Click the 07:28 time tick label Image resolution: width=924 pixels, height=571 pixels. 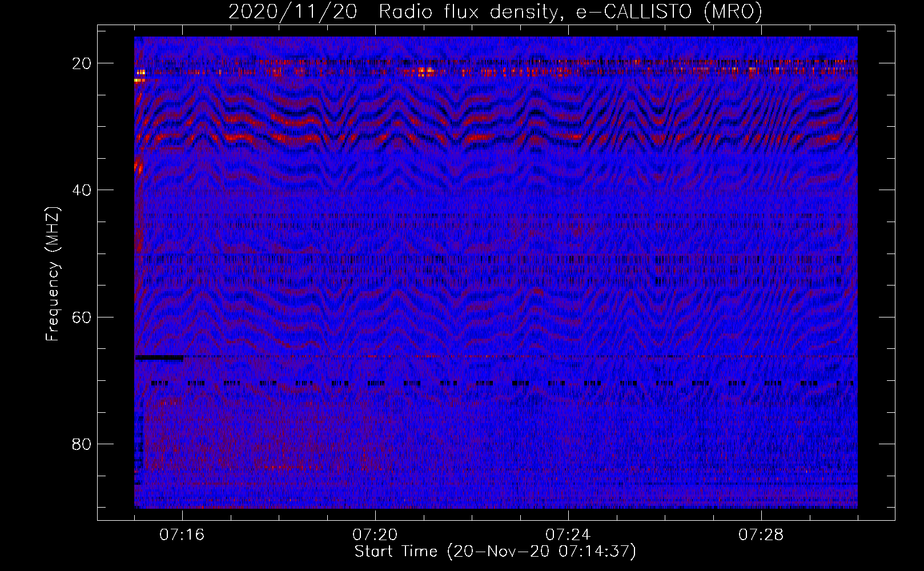761,535
